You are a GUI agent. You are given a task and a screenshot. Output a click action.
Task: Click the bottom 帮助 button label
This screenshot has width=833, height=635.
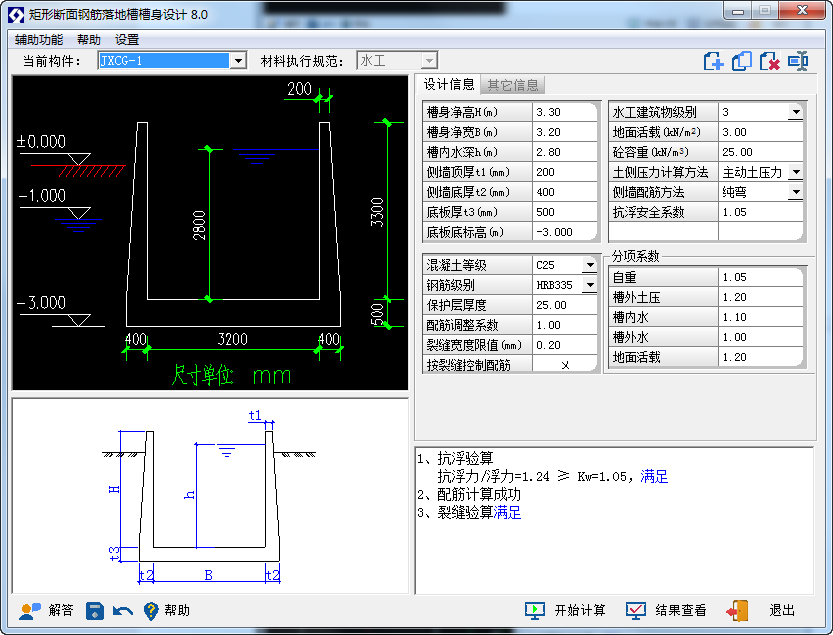click(176, 610)
